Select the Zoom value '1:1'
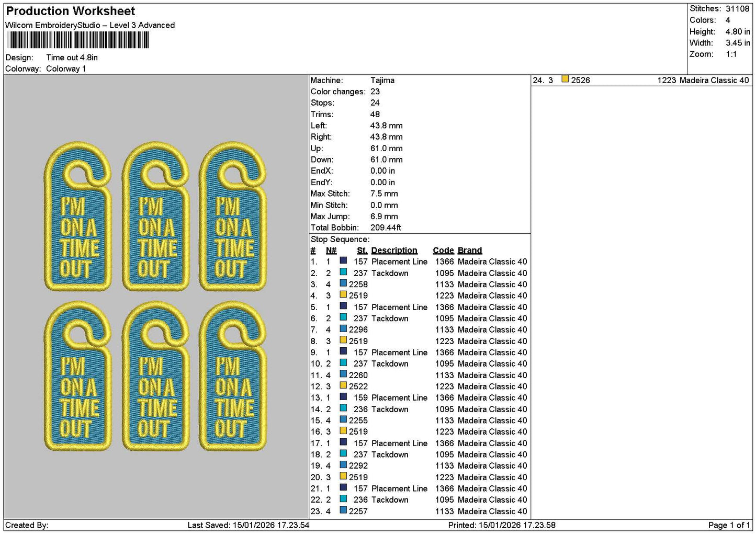 [x=731, y=54]
